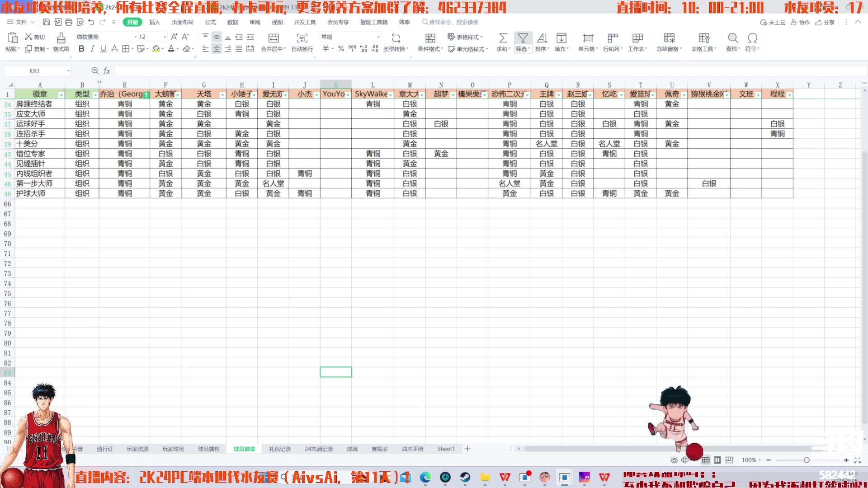Click the Save icon in quick toolbar

[46, 22]
